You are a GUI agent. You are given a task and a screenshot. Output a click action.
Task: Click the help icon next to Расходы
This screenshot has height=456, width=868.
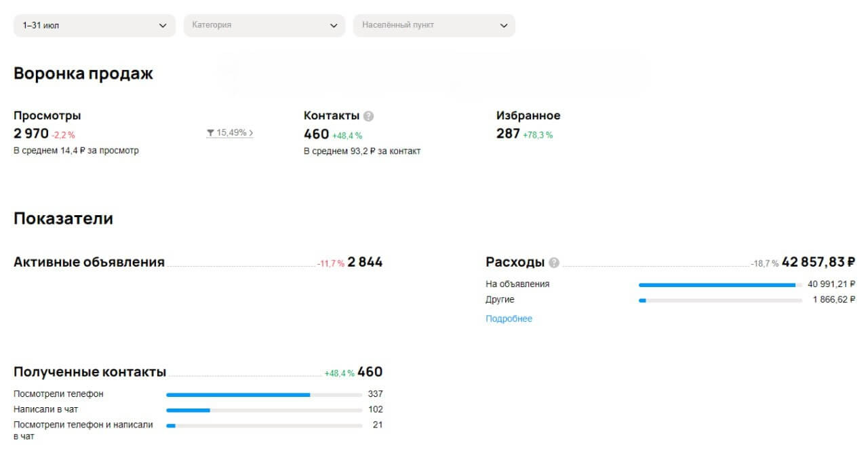[554, 263]
